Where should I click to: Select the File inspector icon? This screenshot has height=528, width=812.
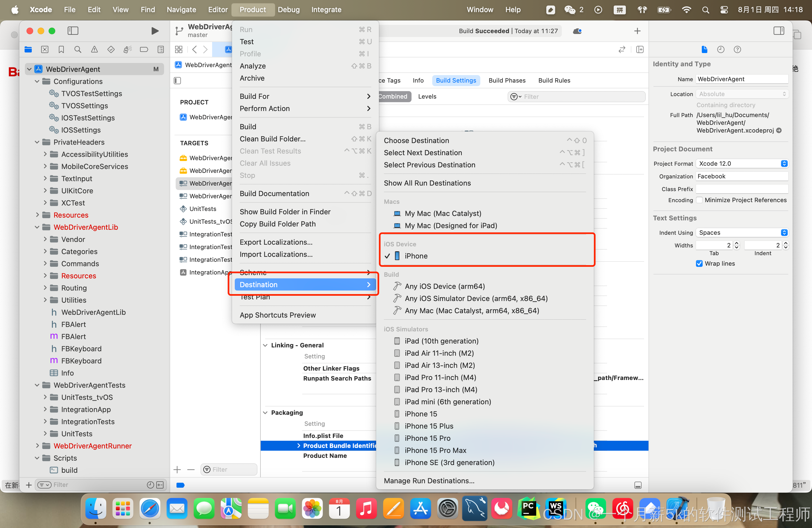704,49
